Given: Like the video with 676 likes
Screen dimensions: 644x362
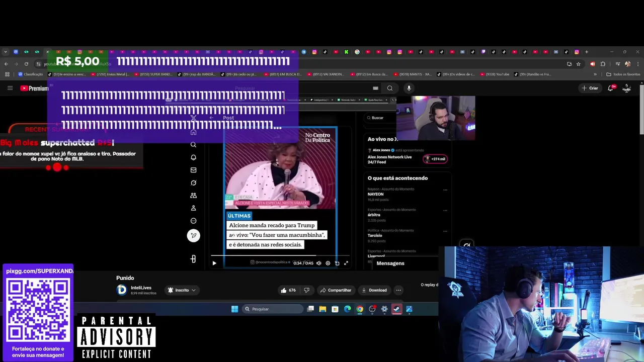Looking at the screenshot, I should (289, 290).
